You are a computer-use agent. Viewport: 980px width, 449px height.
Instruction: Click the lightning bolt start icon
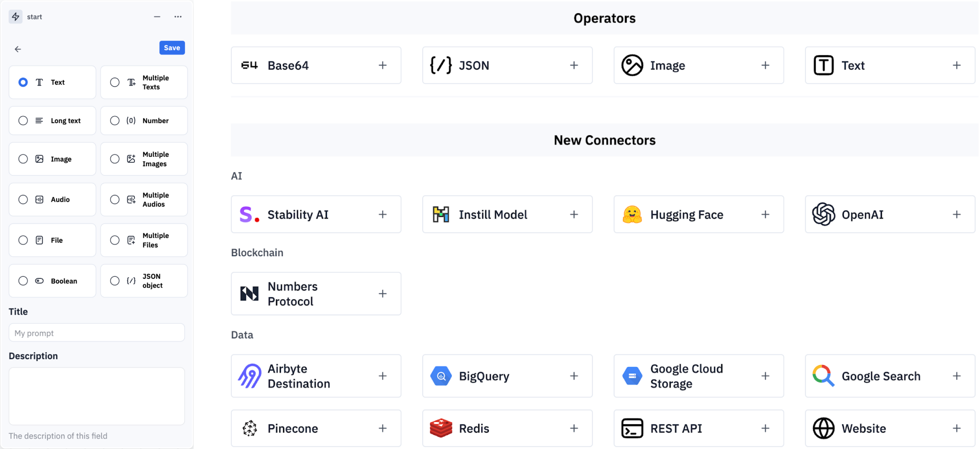[x=16, y=17]
